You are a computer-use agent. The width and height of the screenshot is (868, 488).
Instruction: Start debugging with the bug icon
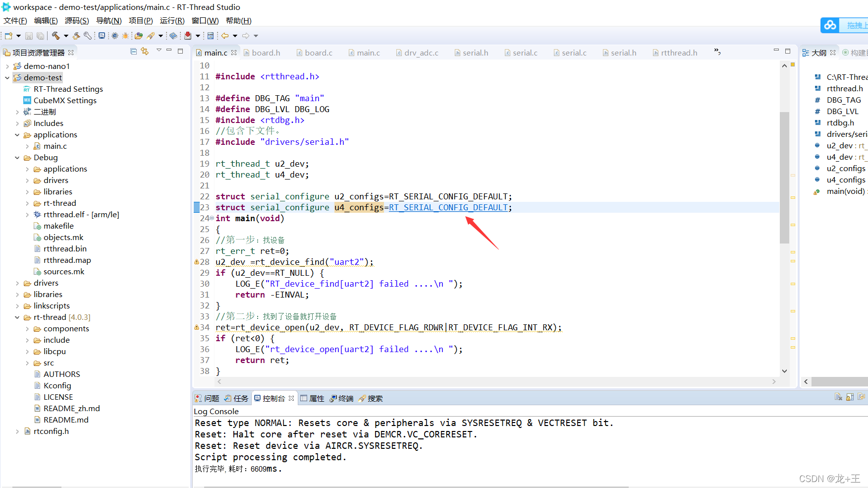click(x=125, y=36)
